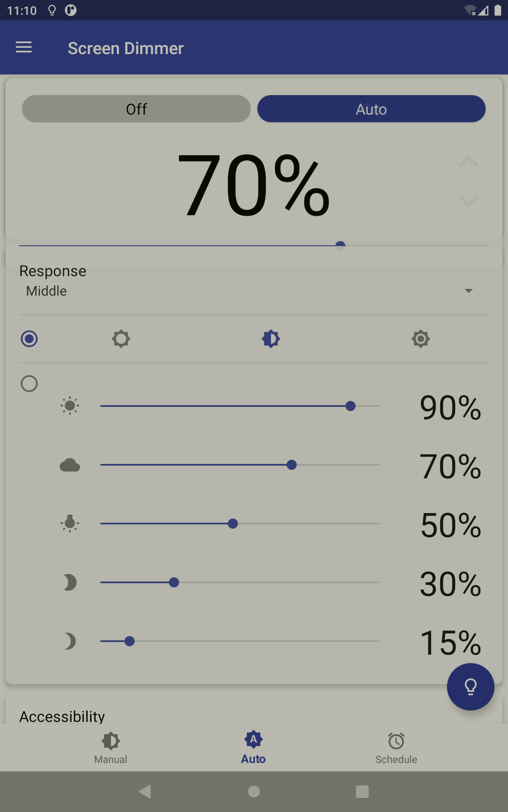The width and height of the screenshot is (508, 812).
Task: Click the 50% indoor light slider handle
Action: [233, 524]
